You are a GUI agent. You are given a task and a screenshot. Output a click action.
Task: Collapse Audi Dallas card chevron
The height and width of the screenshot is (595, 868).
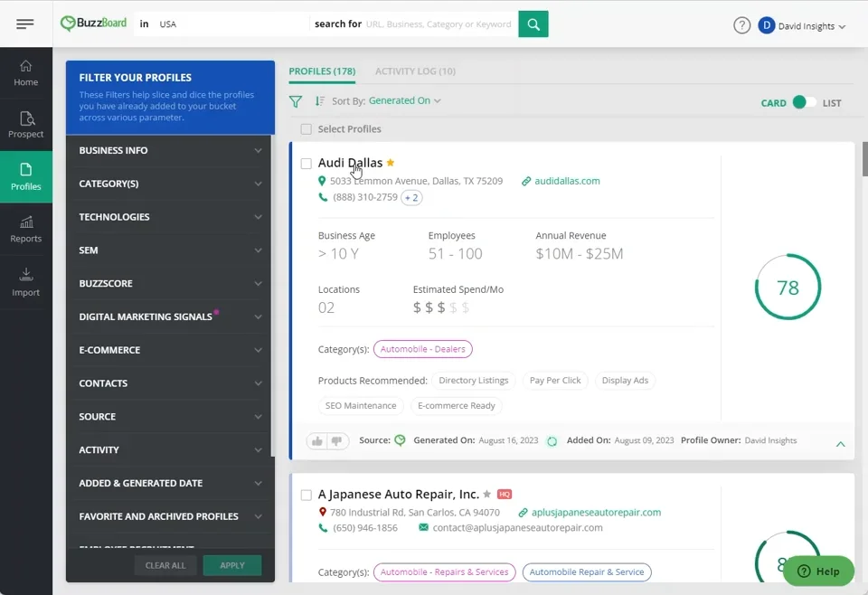840,444
